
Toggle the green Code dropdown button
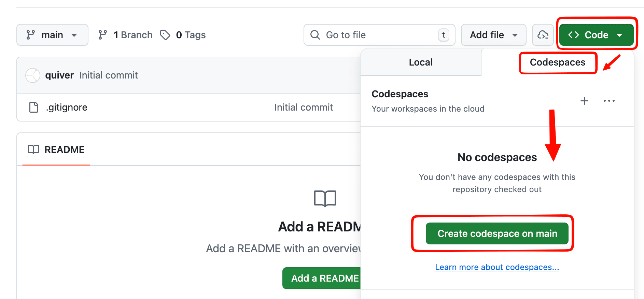(x=596, y=35)
